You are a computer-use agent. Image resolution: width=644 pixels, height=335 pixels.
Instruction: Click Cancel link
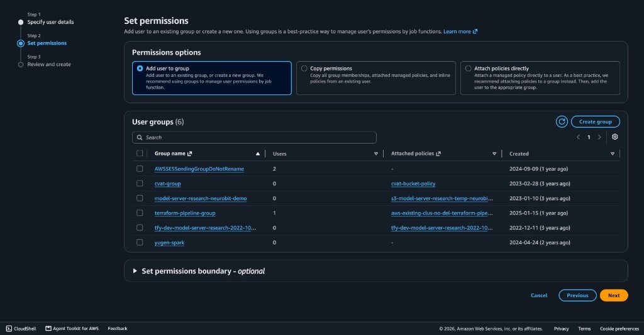539,295
